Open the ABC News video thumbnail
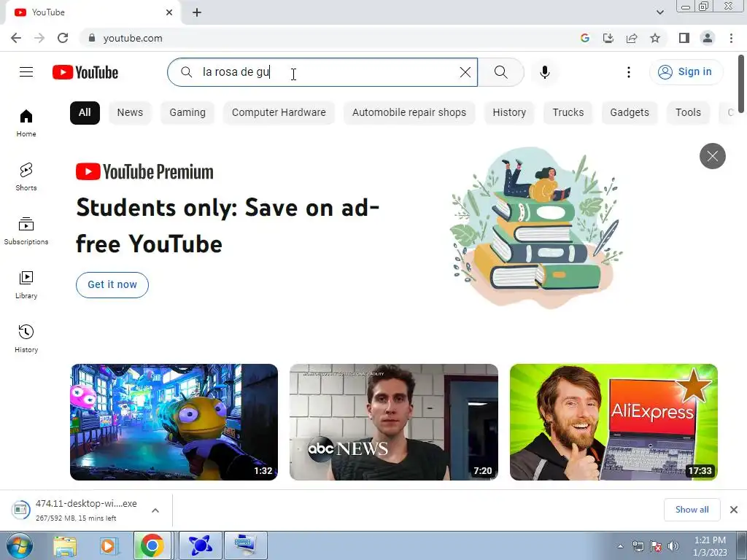The height and width of the screenshot is (560, 747). (x=393, y=422)
